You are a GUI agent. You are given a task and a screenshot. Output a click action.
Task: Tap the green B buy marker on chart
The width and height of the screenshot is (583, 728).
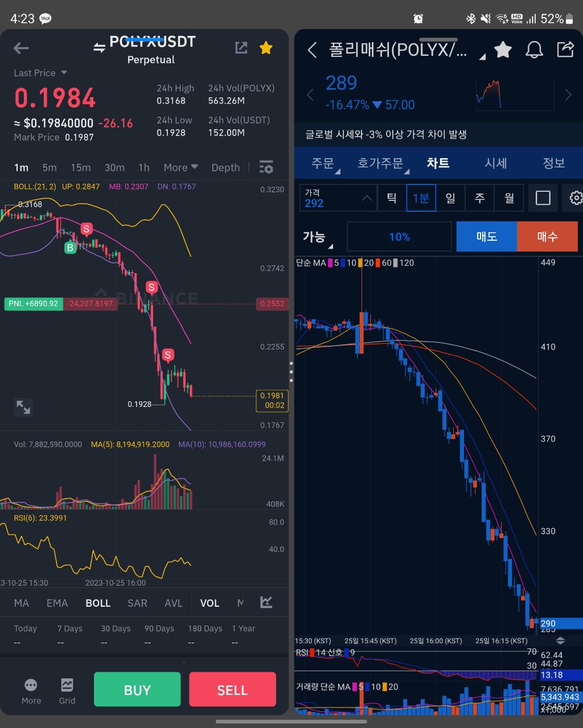70,248
